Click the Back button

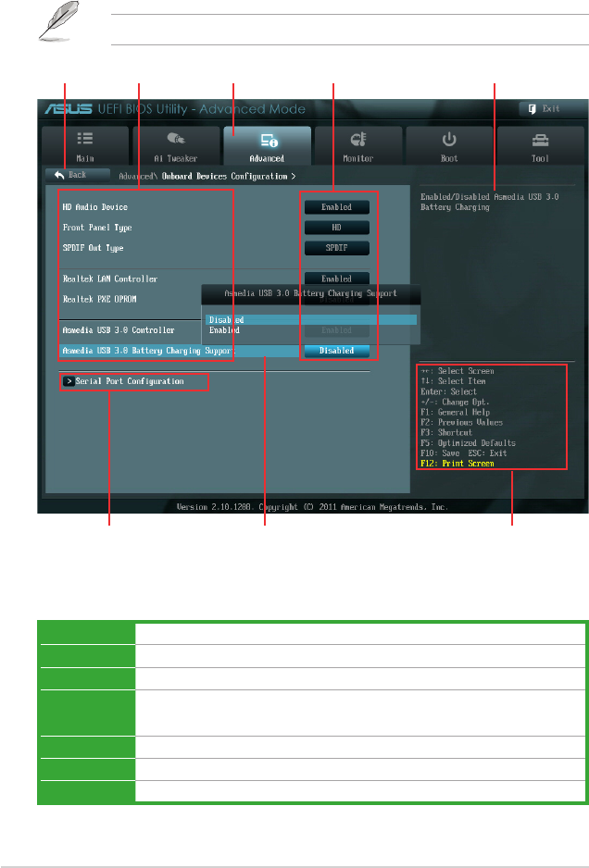(x=78, y=175)
